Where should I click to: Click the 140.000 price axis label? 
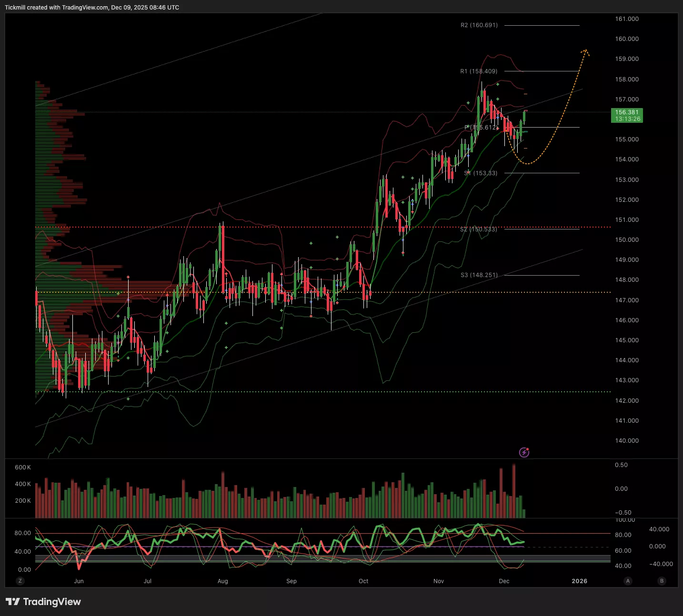tap(627, 441)
